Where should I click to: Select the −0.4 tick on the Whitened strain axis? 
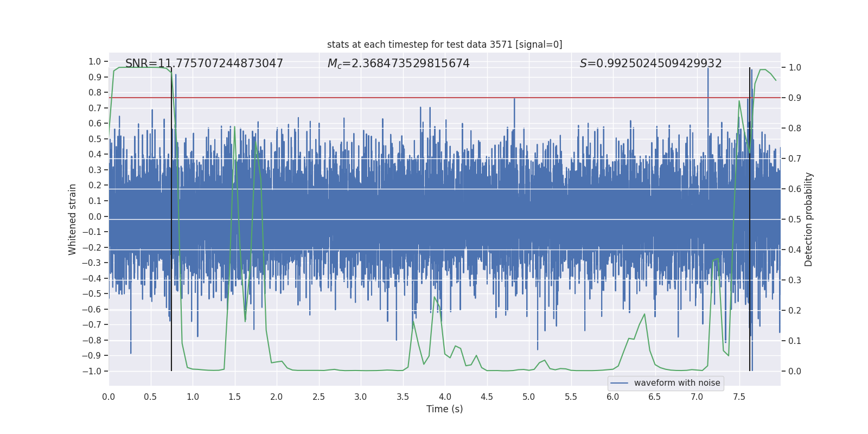(92, 278)
